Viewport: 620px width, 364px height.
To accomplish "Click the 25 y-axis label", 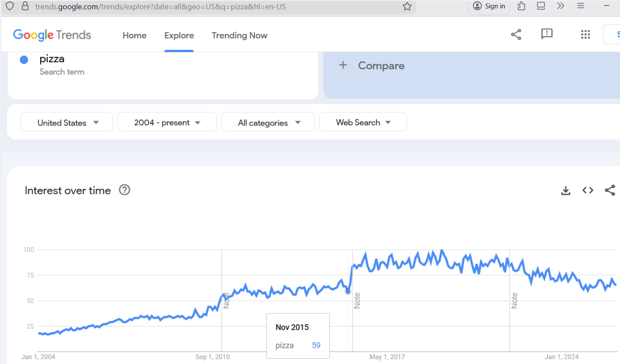I will tap(30, 326).
